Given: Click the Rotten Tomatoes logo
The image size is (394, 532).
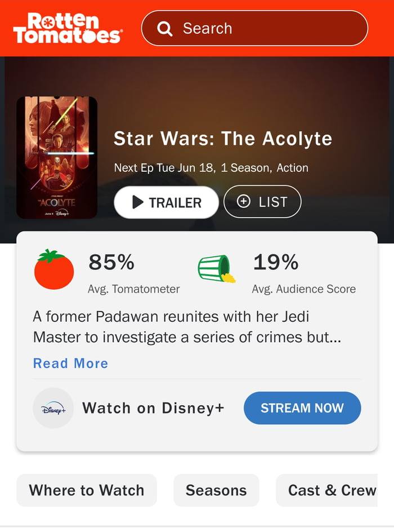Looking at the screenshot, I should pos(66,28).
